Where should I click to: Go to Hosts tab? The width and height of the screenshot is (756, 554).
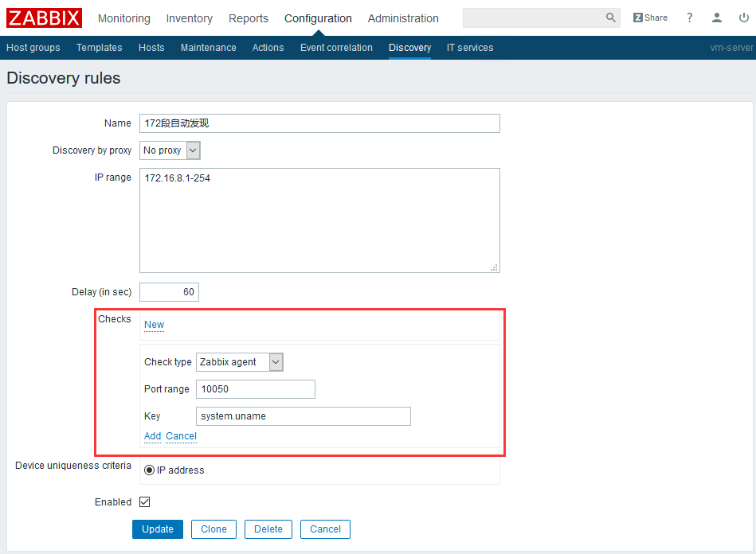151,48
